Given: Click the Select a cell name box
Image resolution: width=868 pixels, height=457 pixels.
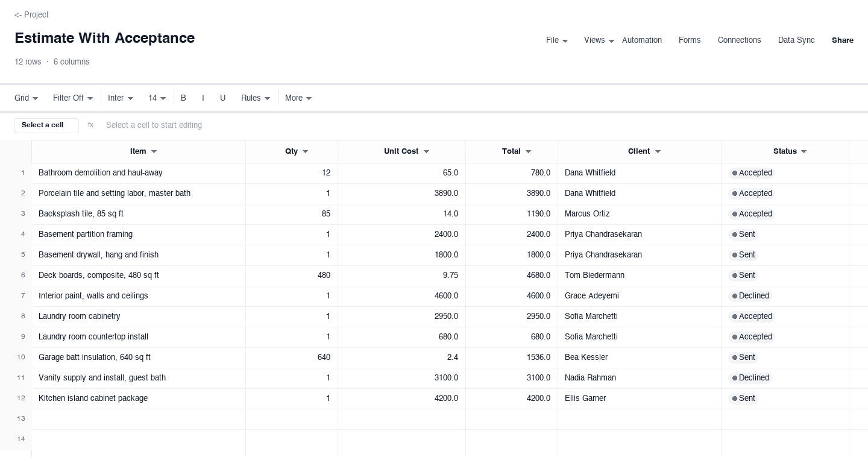Looking at the screenshot, I should (46, 125).
